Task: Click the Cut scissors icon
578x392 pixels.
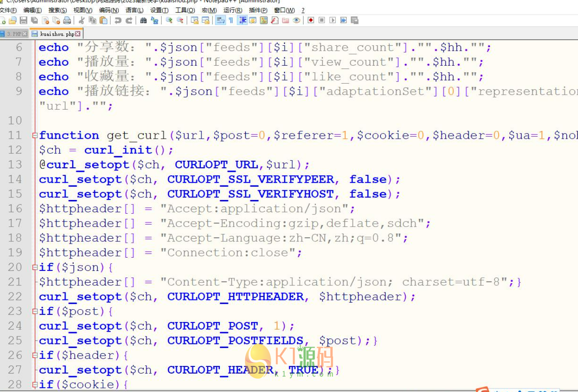Action: (x=82, y=20)
